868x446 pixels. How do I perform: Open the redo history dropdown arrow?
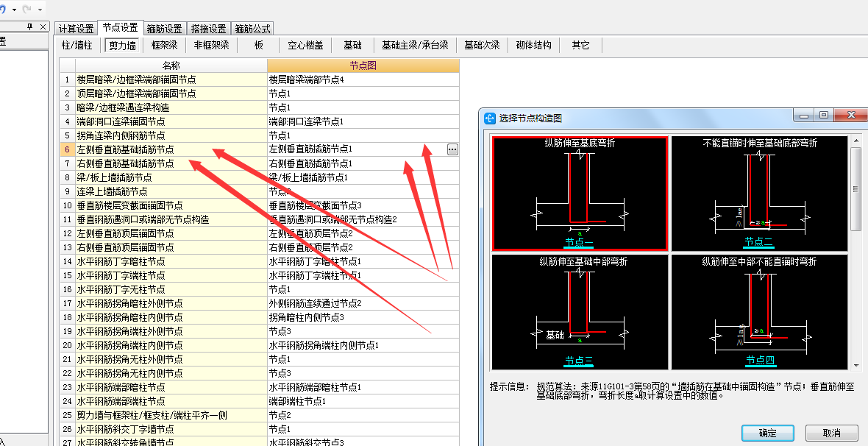click(x=39, y=10)
